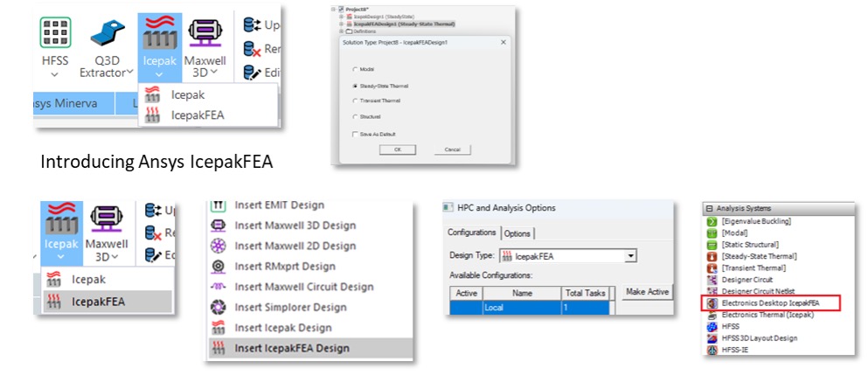Image resolution: width=868 pixels, height=375 pixels.
Task: Enable the Save As Default checkbox
Action: [354, 132]
